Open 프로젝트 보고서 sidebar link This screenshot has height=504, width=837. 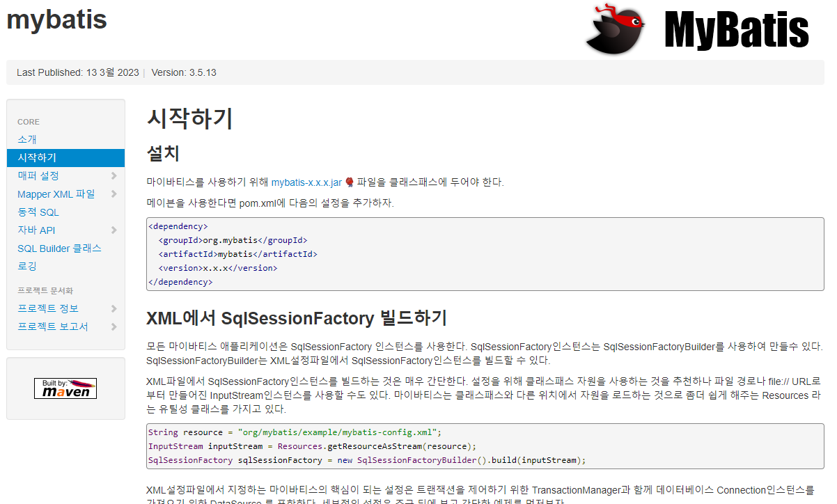pos(53,326)
